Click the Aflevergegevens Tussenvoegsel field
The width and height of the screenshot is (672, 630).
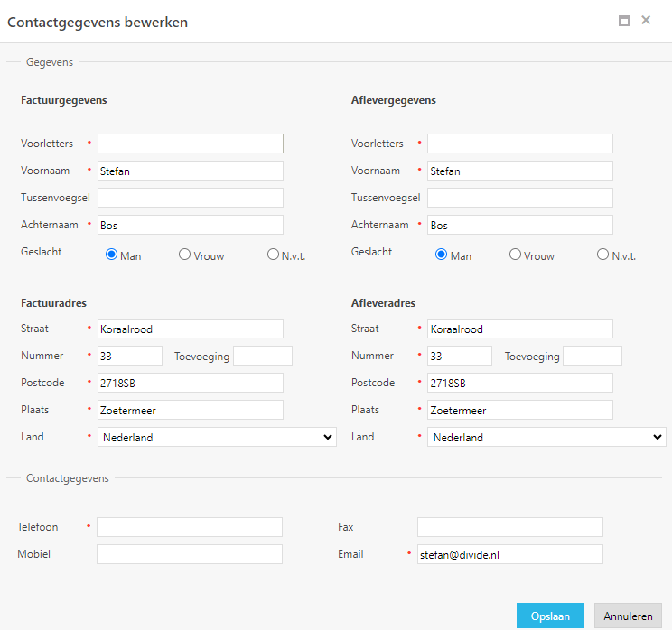coord(520,198)
